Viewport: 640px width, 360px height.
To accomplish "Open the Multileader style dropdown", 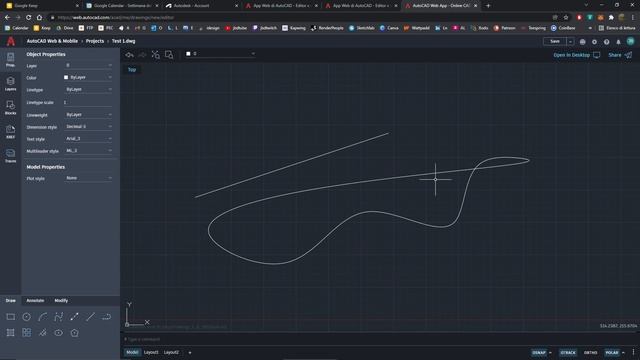I will click(x=88, y=151).
